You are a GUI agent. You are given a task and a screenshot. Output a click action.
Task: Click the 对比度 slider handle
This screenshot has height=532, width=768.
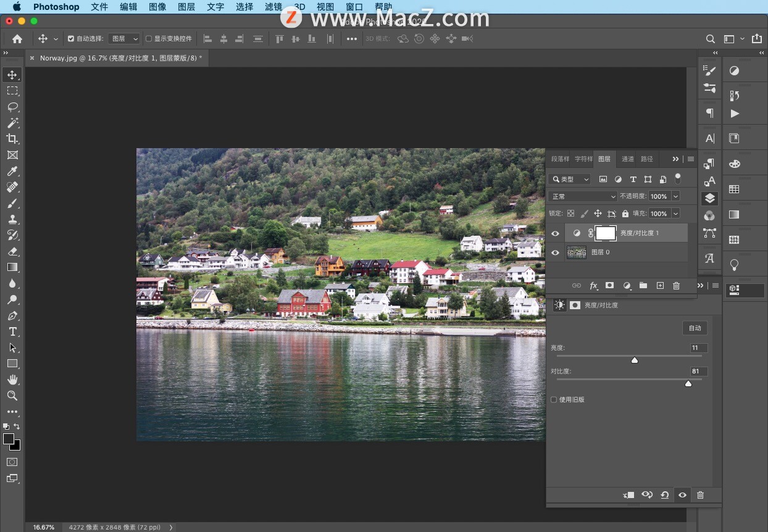(688, 384)
